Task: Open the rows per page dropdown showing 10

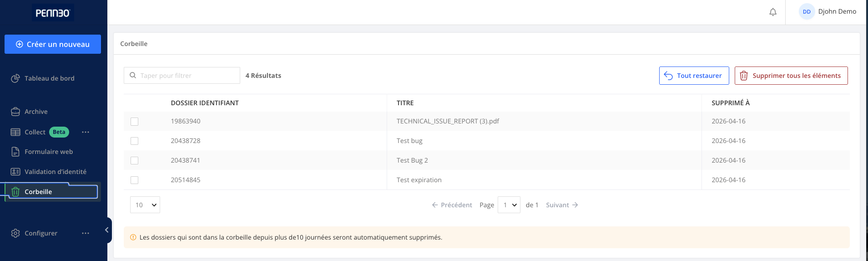Action: (145, 205)
